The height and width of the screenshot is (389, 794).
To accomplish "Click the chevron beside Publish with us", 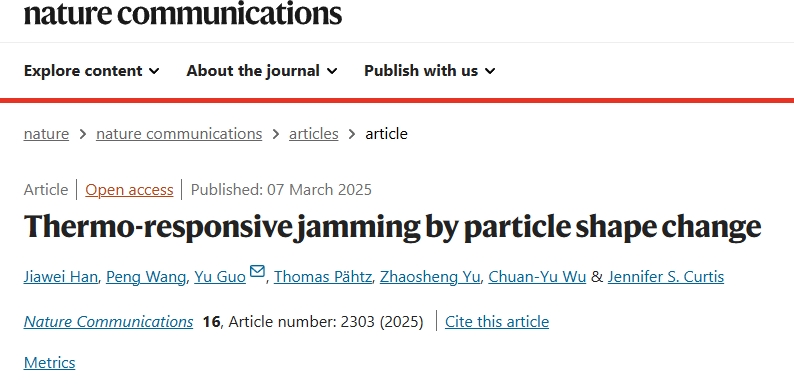I will [490, 71].
